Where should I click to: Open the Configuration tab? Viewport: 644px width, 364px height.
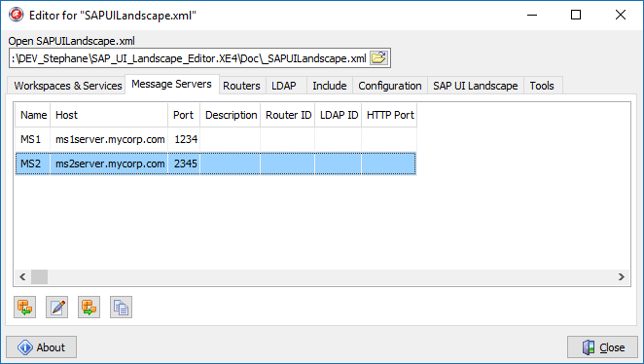390,86
